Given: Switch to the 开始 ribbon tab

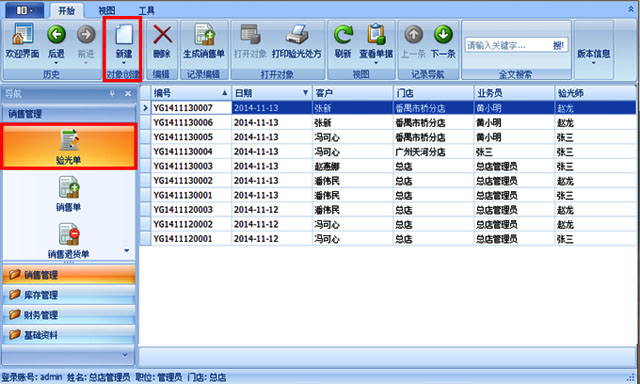Looking at the screenshot, I should pyautogui.click(x=66, y=11).
